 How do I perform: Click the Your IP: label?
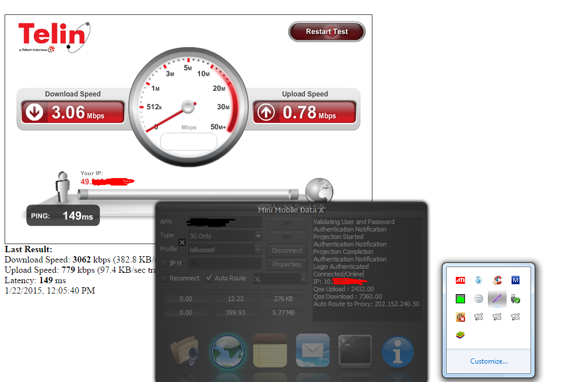tap(91, 173)
